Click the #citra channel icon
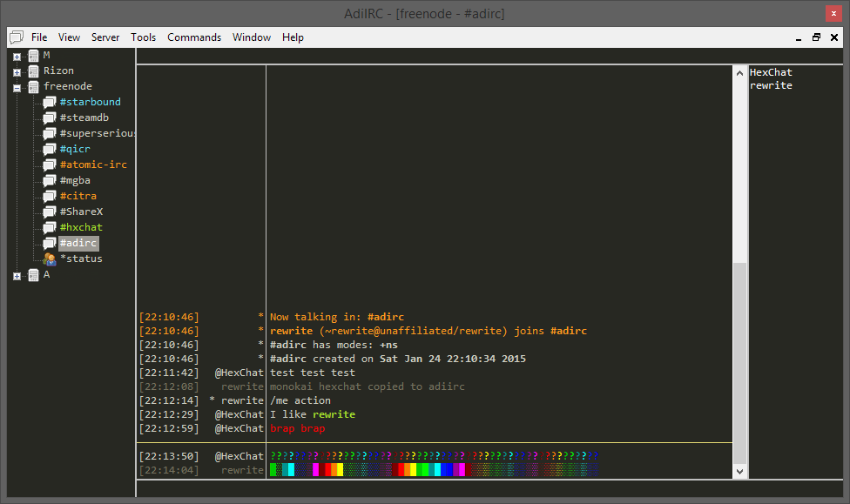This screenshot has height=504, width=850. (x=50, y=197)
